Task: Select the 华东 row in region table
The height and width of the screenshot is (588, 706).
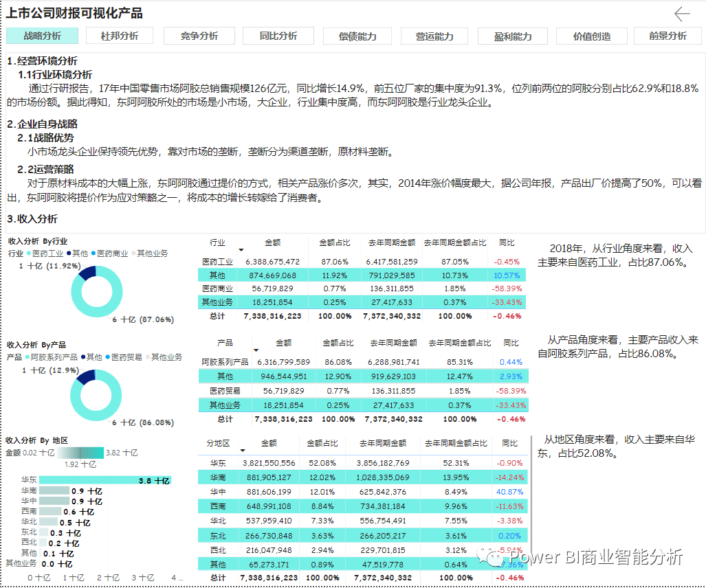Action: pyautogui.click(x=363, y=463)
